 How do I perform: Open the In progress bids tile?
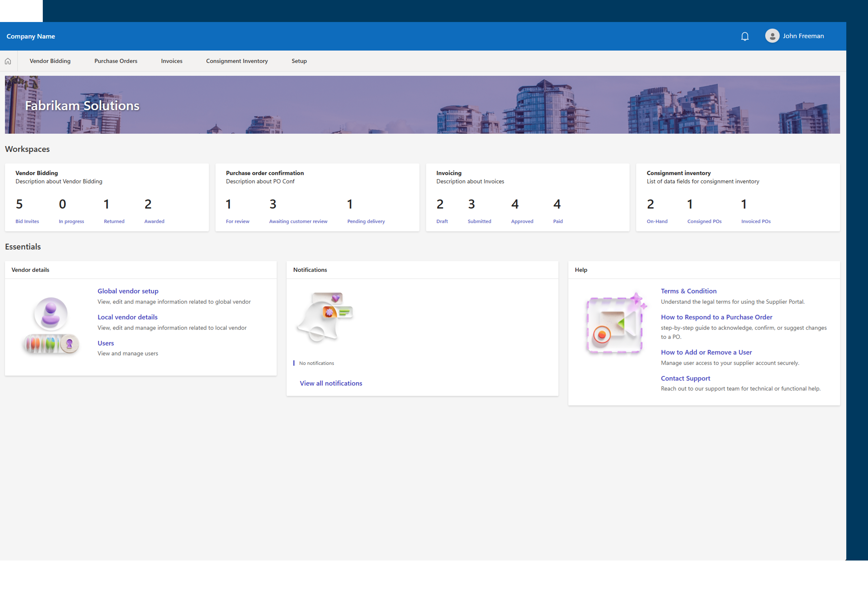71,211
